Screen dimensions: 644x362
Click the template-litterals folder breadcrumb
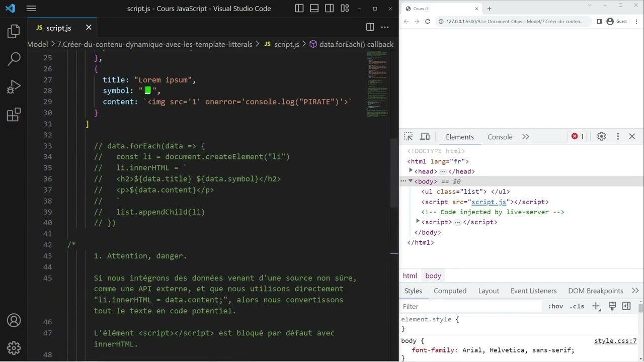click(x=154, y=44)
